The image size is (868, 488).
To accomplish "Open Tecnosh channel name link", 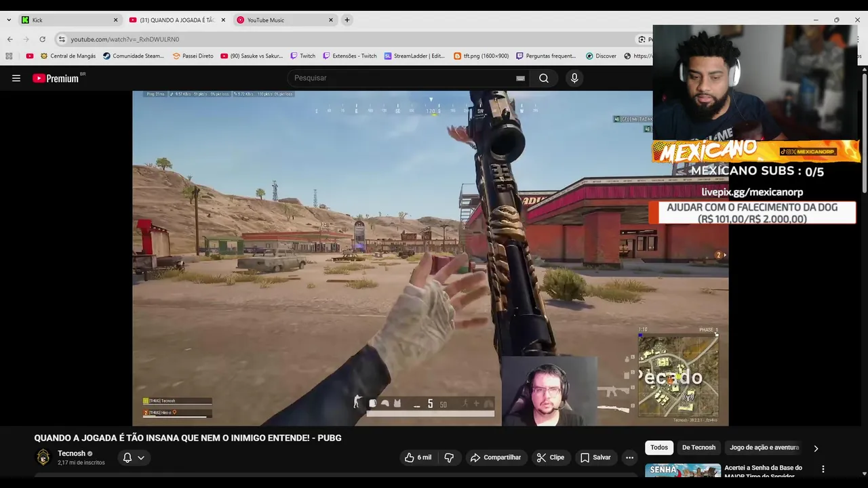I will [x=71, y=453].
